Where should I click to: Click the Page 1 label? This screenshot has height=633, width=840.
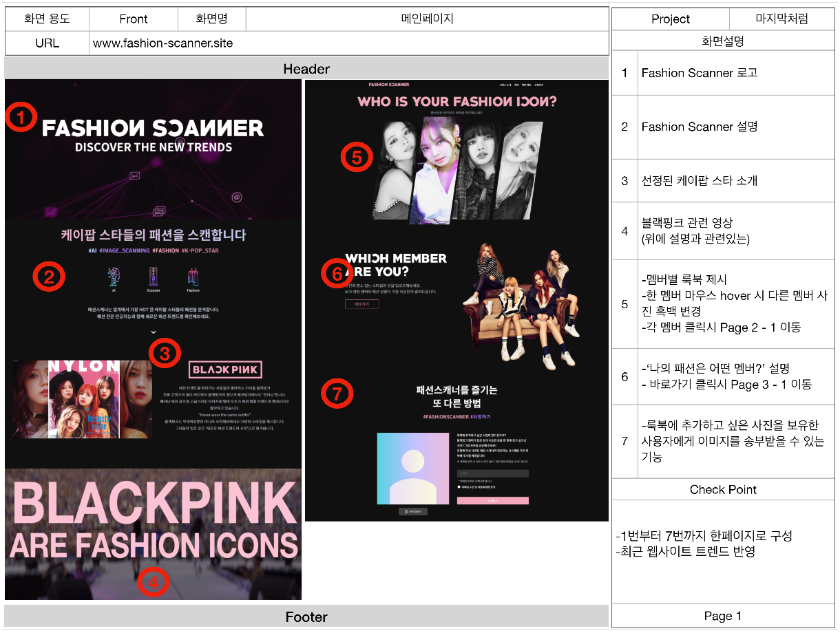pos(723,616)
